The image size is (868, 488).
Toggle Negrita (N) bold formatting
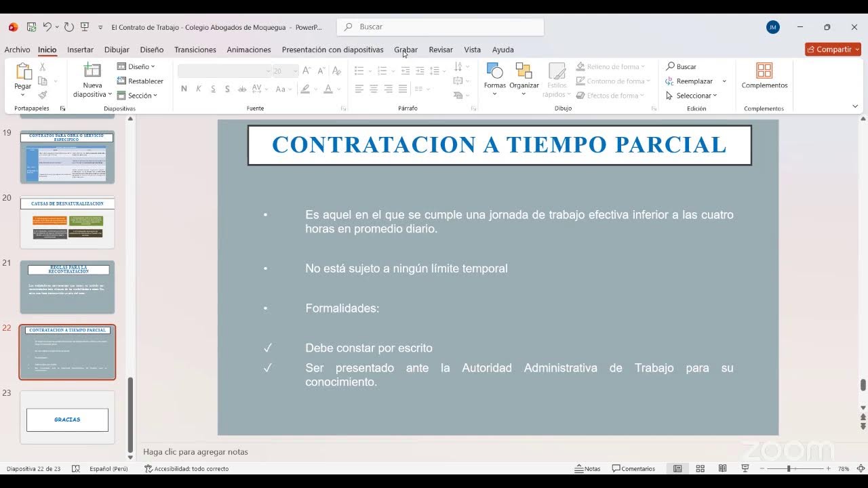pyautogui.click(x=184, y=89)
